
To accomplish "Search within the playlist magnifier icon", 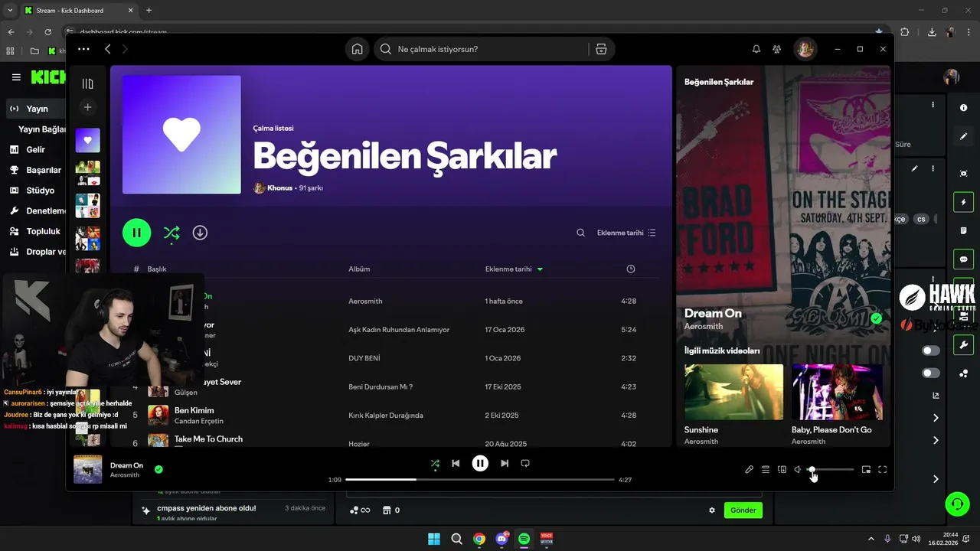I will click(x=580, y=233).
